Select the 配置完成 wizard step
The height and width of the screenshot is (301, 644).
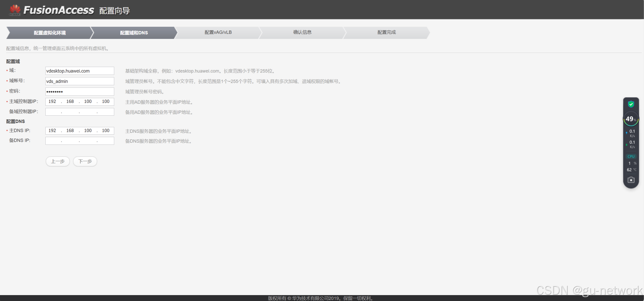point(386,32)
